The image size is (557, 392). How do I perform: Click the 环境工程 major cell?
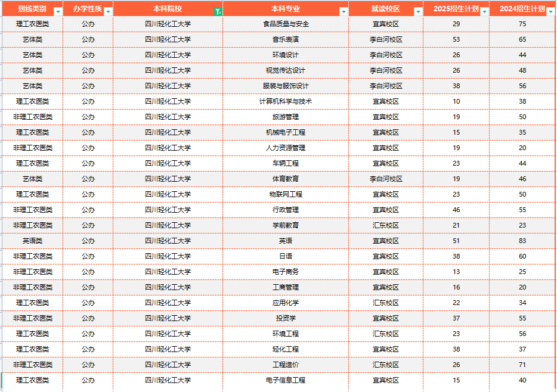pos(286,334)
